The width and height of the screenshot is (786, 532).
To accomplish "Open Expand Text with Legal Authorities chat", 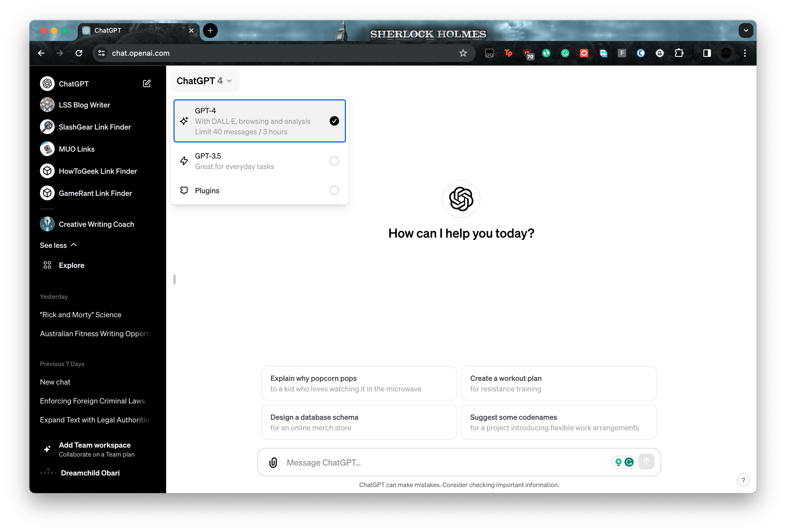I will (96, 420).
